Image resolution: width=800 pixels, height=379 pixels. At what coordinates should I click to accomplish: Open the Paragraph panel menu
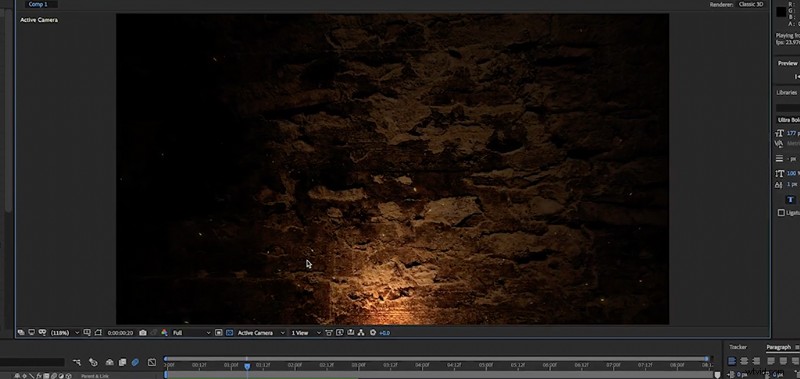tap(797, 347)
